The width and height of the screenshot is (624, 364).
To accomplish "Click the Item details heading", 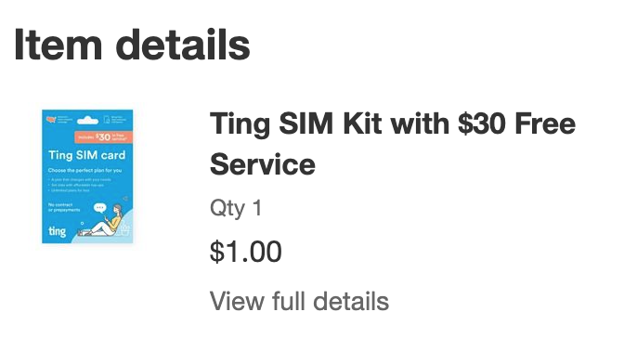I will click(132, 45).
